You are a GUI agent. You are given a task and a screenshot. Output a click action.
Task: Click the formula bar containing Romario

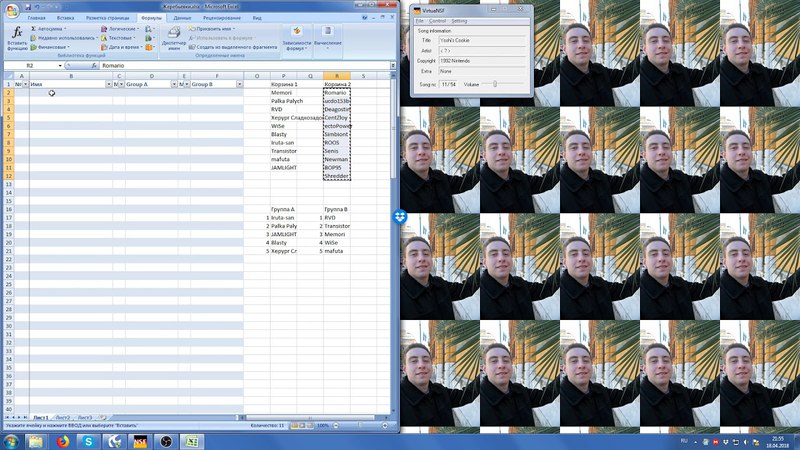coord(245,65)
